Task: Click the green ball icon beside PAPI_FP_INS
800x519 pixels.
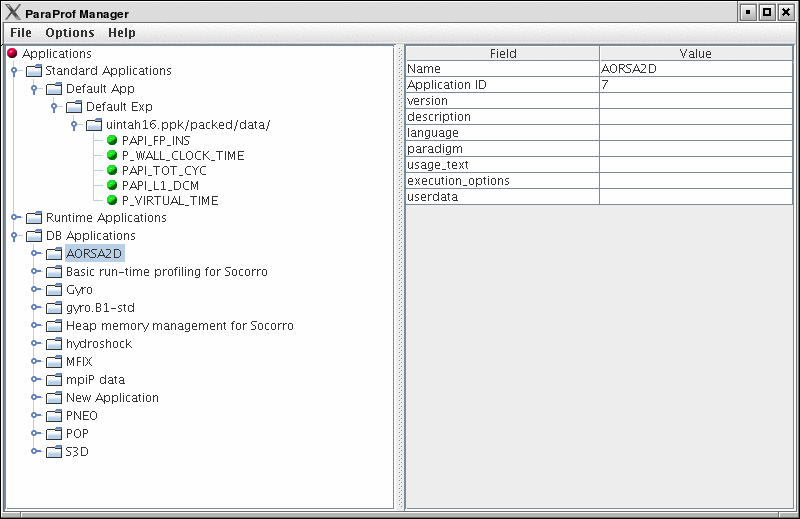Action: [112, 141]
